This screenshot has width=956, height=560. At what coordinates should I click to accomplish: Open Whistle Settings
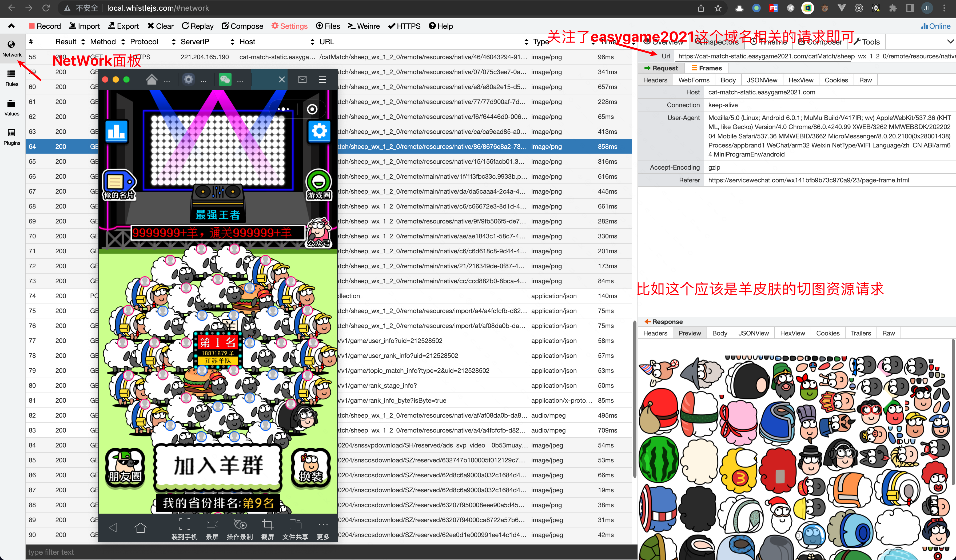point(289,26)
